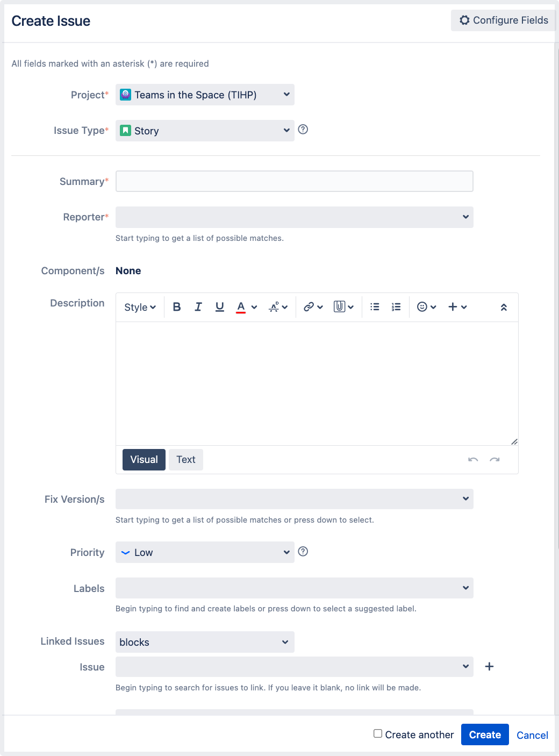Click the Create button
Image resolution: width=559 pixels, height=756 pixels.
484,734
